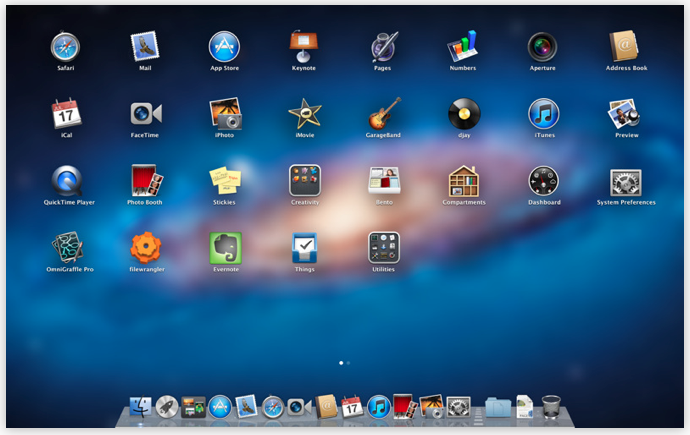The image size is (690, 435).
Task: Open Mission Control from the Dock
Action: [x=193, y=407]
